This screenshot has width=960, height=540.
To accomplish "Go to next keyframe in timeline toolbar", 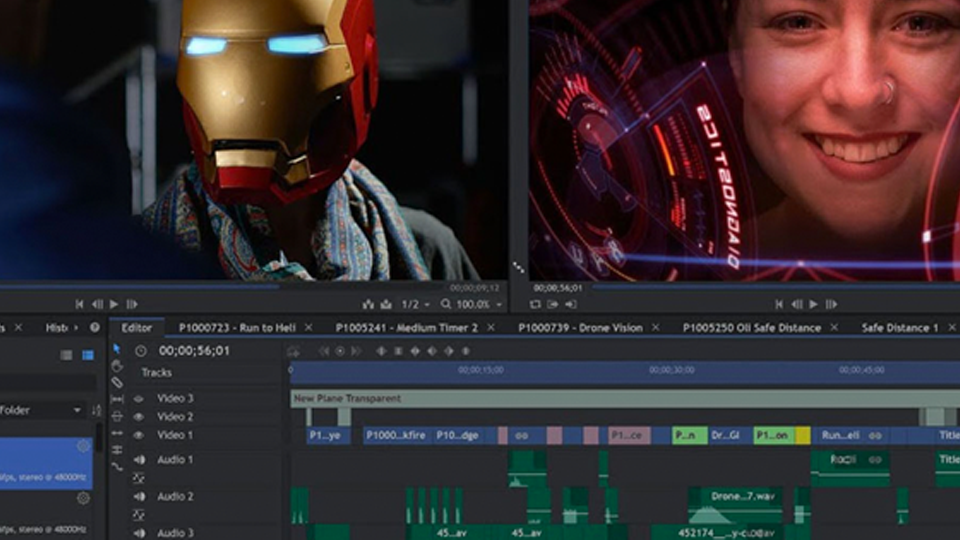I will tap(356, 351).
